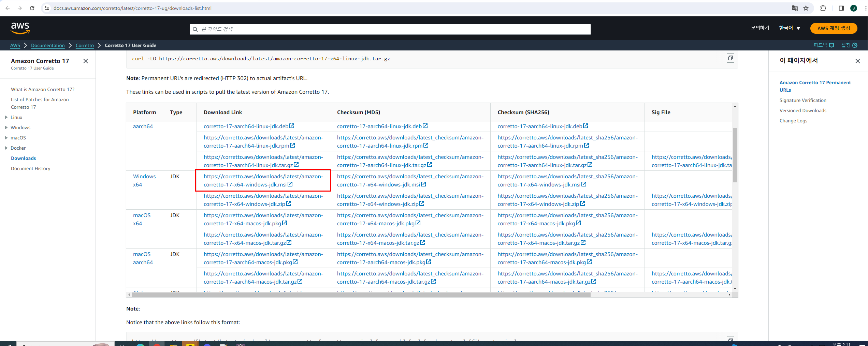Click table scroll-down arrow
Viewport: 868px width, 346px height.
coord(735,289)
